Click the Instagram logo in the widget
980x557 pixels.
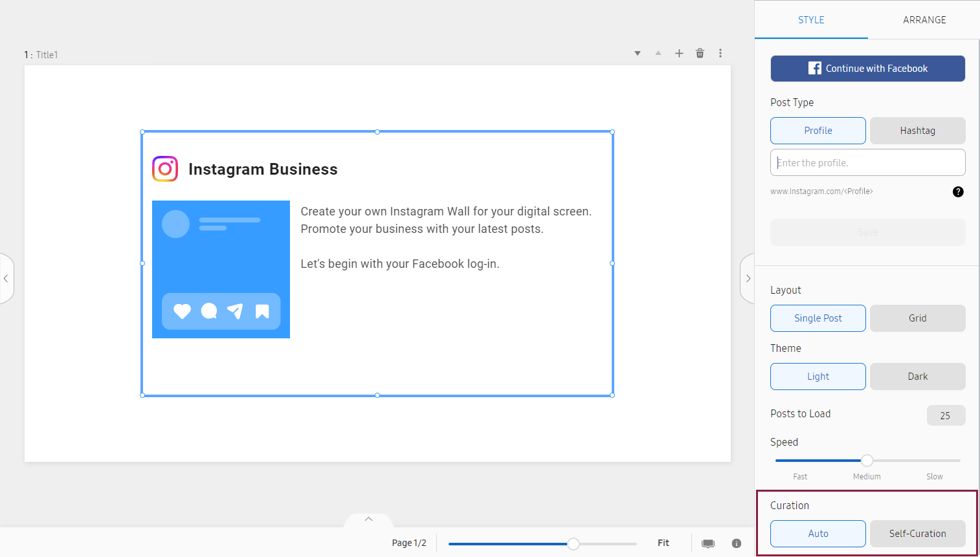(165, 169)
